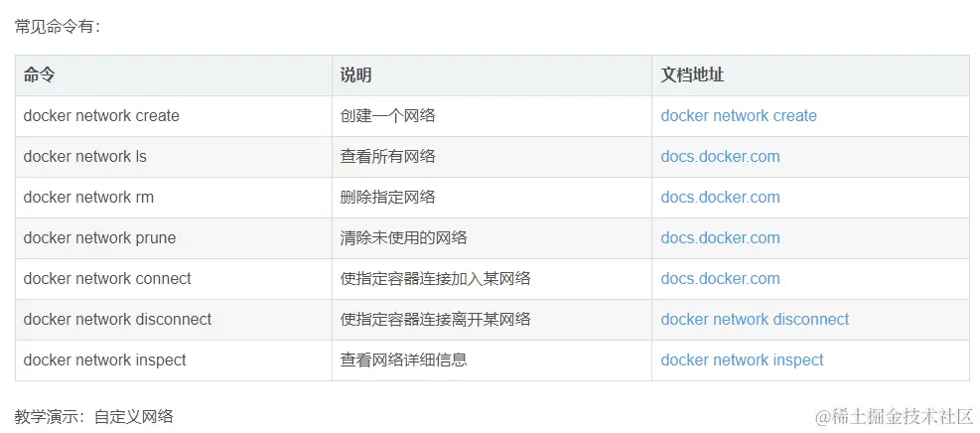Click the docker network disconnect command cell
This screenshot has width=980, height=433.
click(x=117, y=320)
